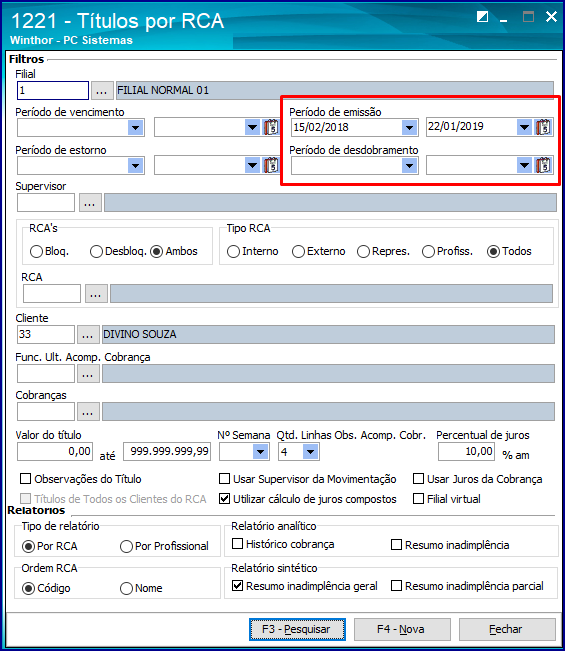The image size is (565, 651).
Task: Open calendar icon for Período de emissão
Action: pos(543,127)
